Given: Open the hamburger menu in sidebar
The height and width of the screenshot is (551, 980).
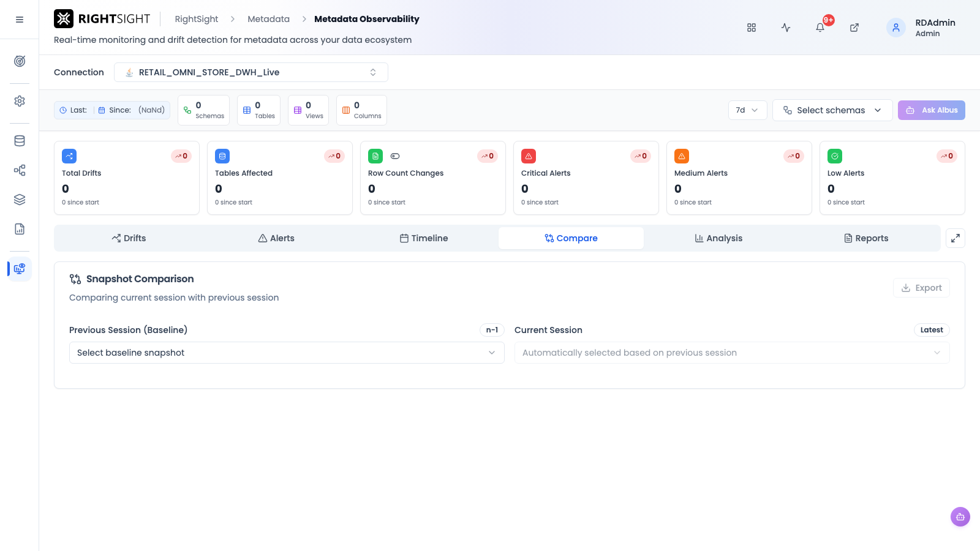Looking at the screenshot, I should point(20,20).
